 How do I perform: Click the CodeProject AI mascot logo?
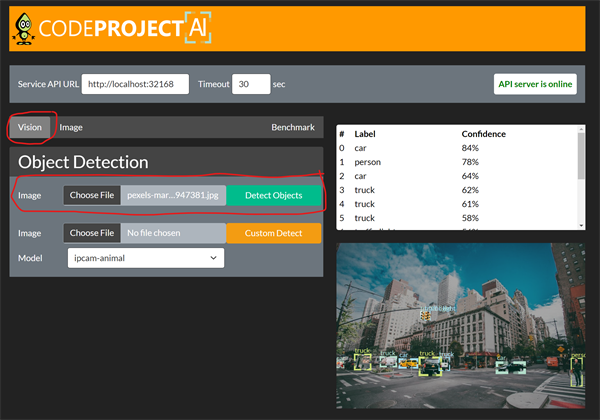[24, 29]
